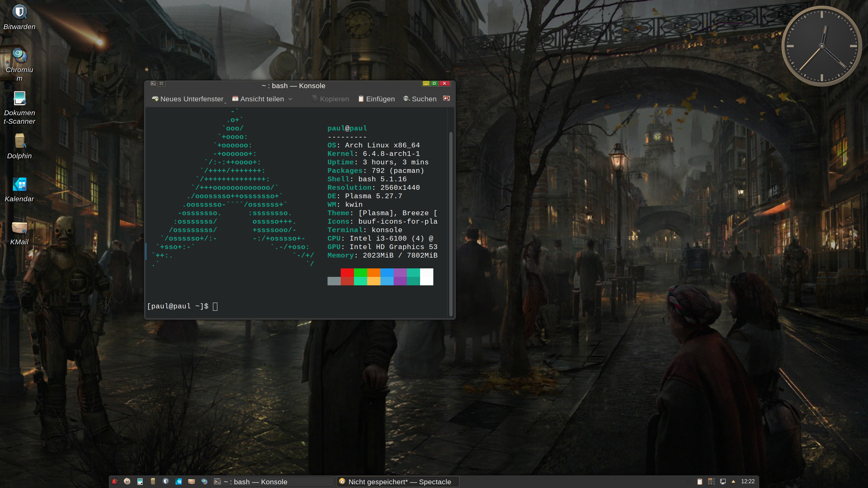This screenshot has height=488, width=868.
Task: Click the Konsole window title bar
Action: point(293,86)
